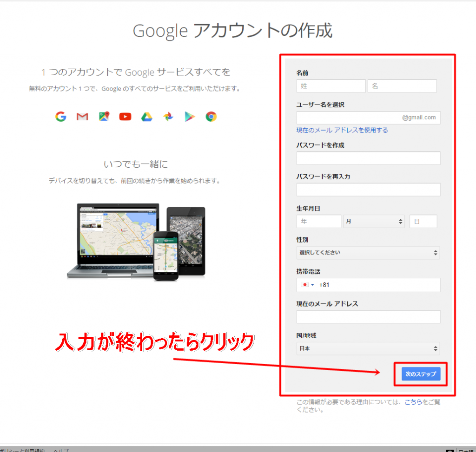Screen dimensions: 476x452
Task: Click the Japan flag country selector
Action: pyautogui.click(x=308, y=285)
